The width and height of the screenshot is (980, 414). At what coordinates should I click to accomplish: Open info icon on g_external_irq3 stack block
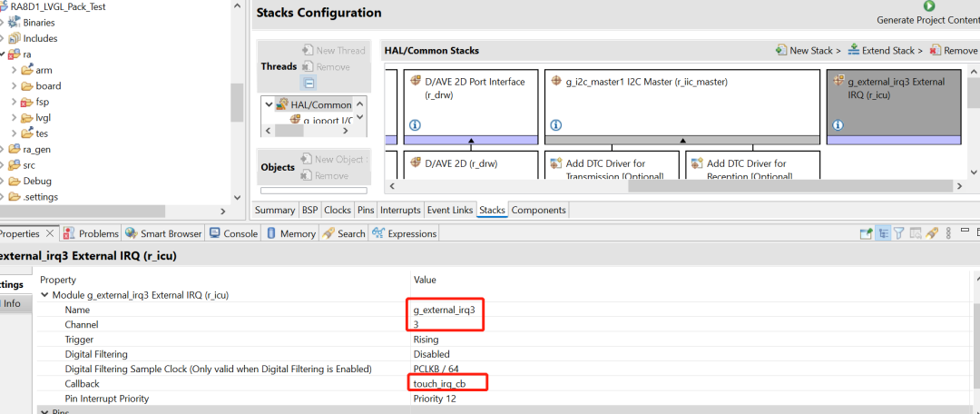click(838, 124)
